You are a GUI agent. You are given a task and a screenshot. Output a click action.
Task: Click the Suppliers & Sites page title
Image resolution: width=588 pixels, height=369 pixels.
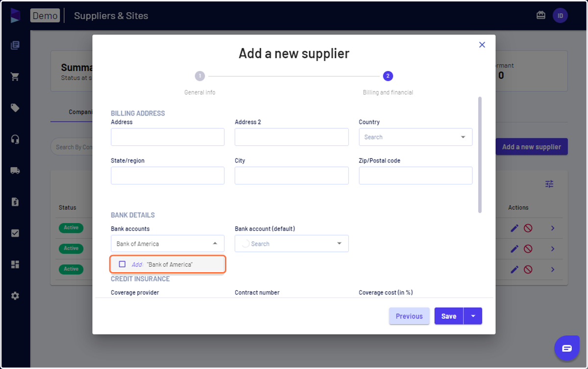(111, 16)
